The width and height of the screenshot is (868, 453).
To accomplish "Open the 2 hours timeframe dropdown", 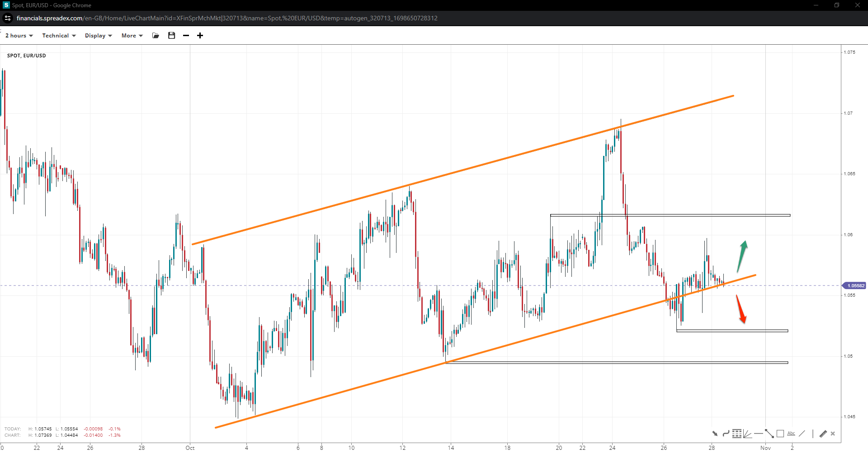I will [x=19, y=36].
